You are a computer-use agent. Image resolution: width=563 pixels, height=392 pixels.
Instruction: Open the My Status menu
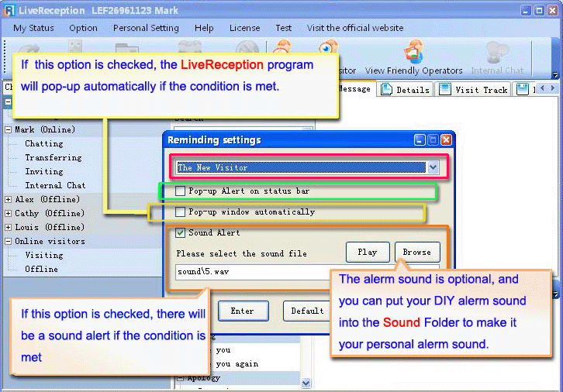[33, 28]
